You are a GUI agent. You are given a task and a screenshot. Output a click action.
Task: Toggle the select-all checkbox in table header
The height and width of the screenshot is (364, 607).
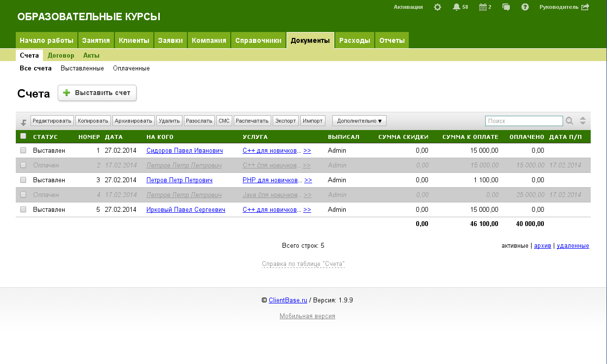click(x=23, y=136)
